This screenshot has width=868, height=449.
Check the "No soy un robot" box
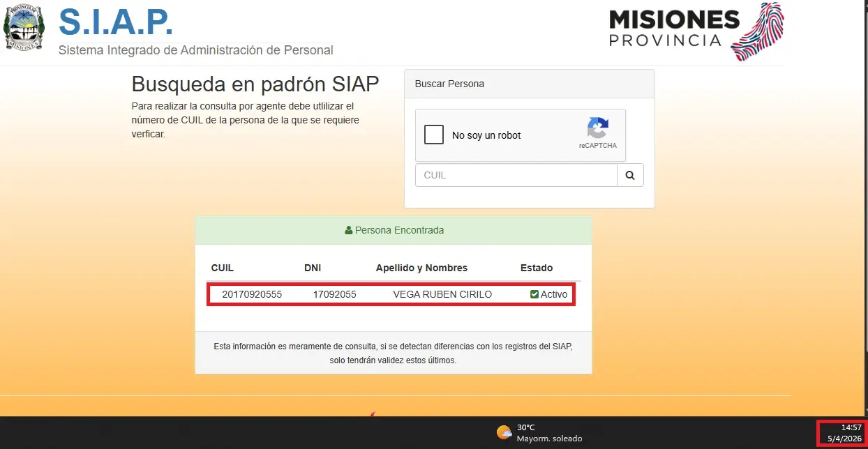coord(434,135)
